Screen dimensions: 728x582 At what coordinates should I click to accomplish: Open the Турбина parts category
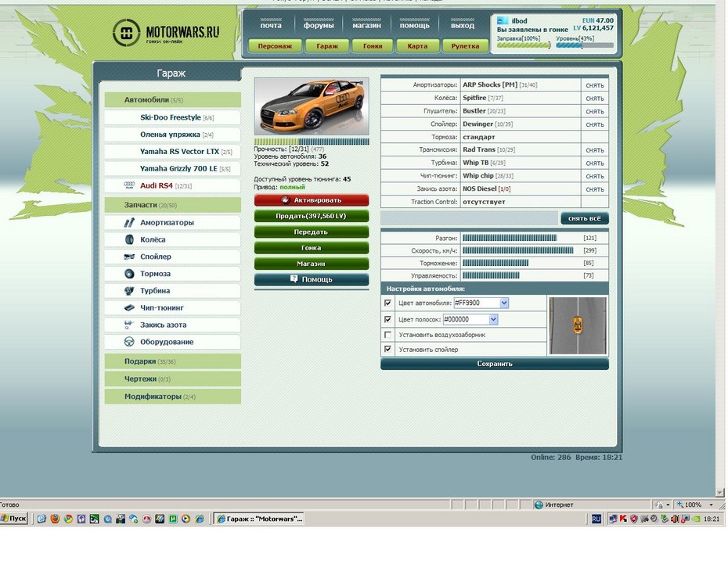point(172,291)
